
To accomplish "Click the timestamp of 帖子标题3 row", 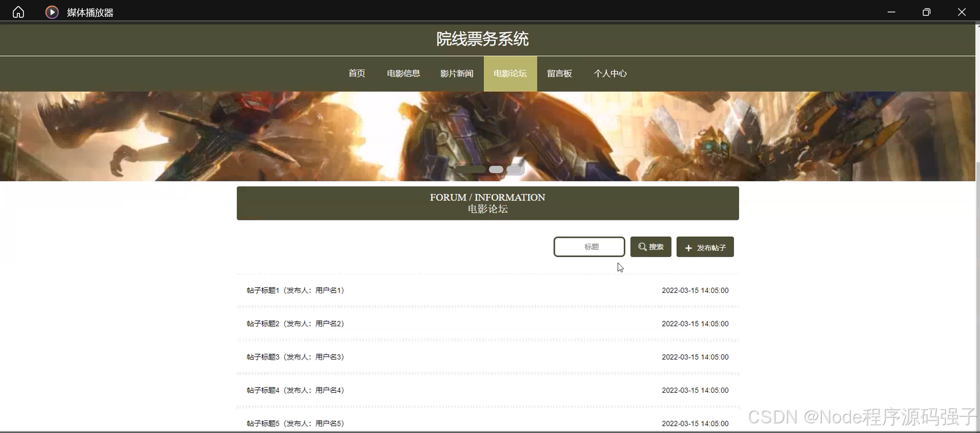I will pos(695,357).
